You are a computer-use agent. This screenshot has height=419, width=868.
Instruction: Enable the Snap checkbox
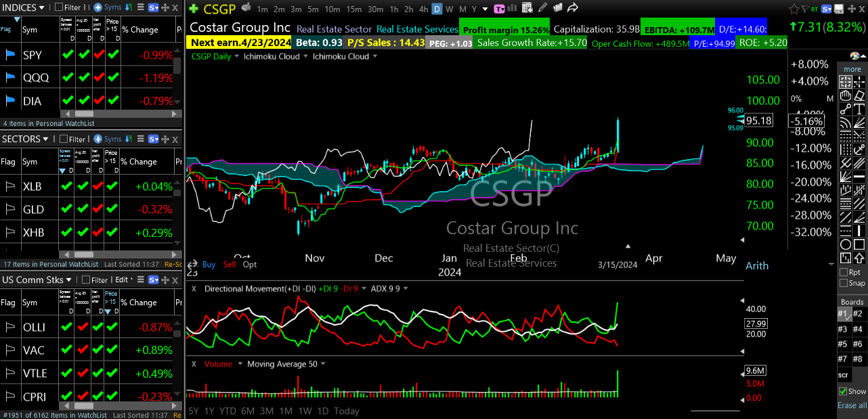[844, 283]
